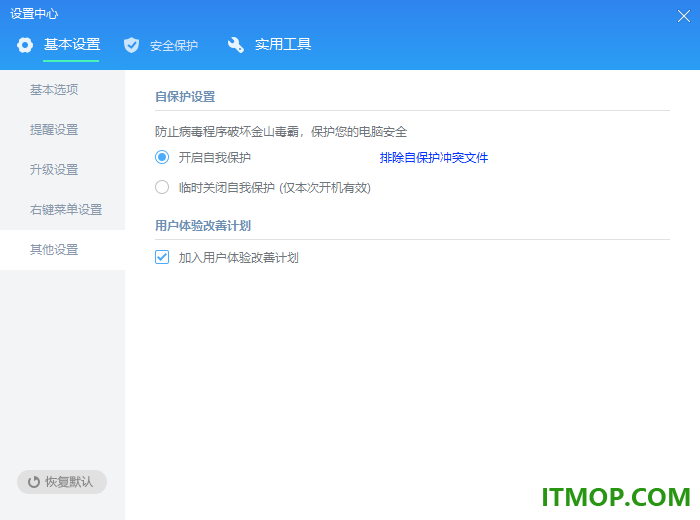Image resolution: width=700 pixels, height=520 pixels.
Task: Switch to the 基本设置 tab
Action: [x=72, y=45]
